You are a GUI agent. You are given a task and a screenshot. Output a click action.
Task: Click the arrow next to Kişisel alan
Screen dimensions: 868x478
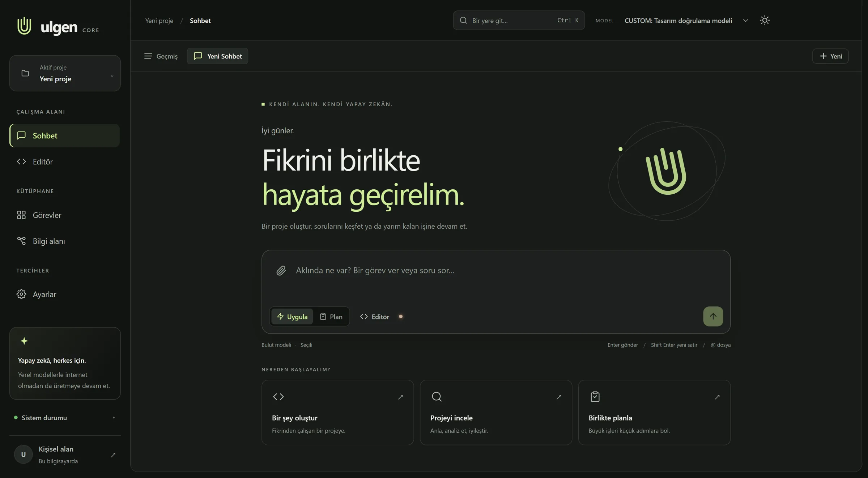pyautogui.click(x=113, y=455)
